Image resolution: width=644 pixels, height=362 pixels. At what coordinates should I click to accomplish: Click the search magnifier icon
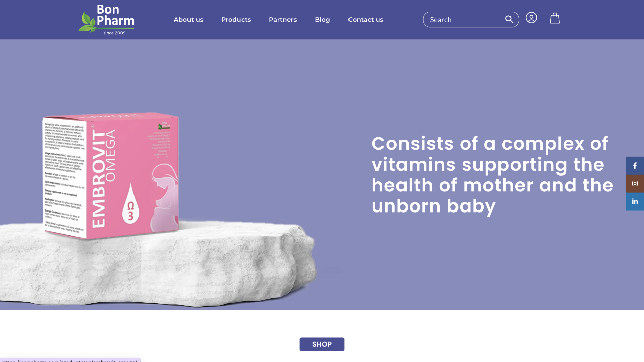[x=509, y=19]
